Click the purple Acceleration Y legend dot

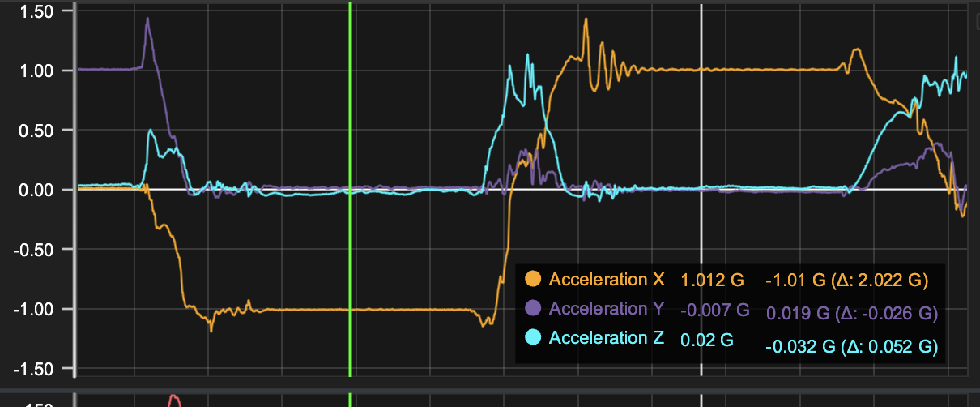click(533, 309)
